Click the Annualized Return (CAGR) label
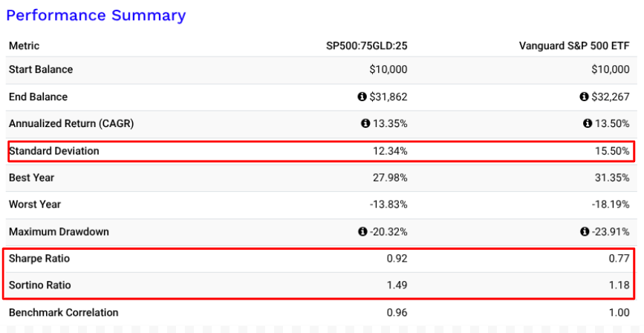The image size is (644, 333). click(x=71, y=123)
